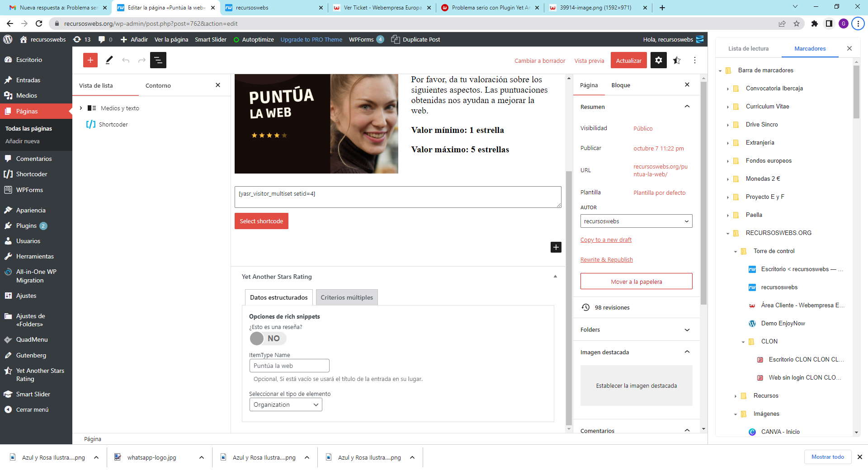
Task: Expand Convocatoria Ibercaja bookmark folder
Action: [728, 89]
